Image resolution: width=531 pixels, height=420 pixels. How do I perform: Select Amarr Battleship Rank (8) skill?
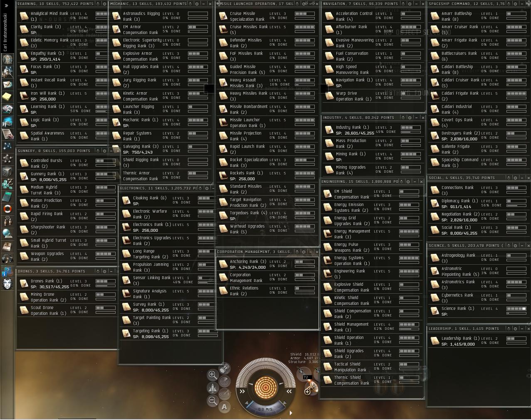point(479,16)
